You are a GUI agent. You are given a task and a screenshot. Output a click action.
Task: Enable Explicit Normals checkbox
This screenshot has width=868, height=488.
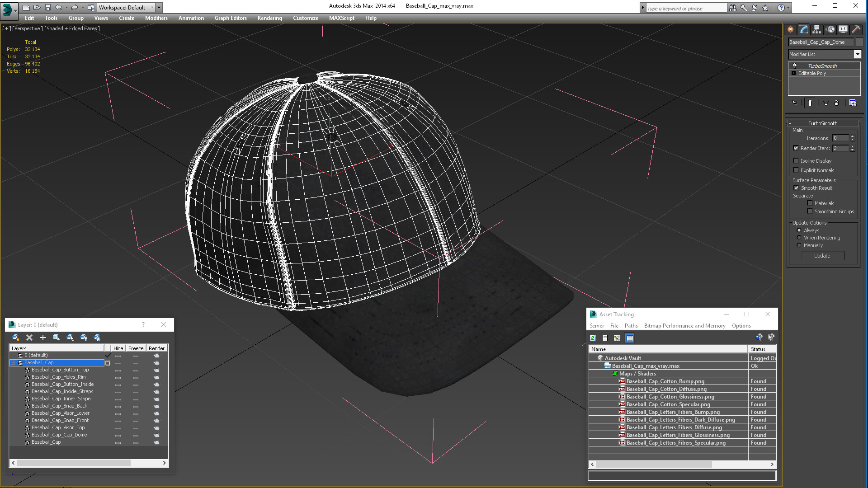point(796,170)
